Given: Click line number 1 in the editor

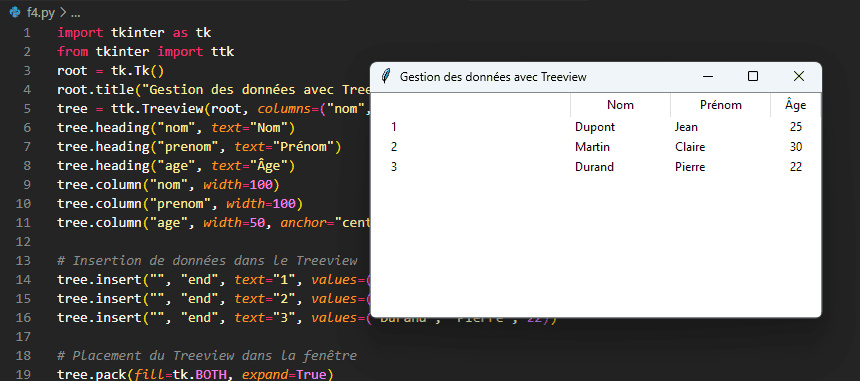Looking at the screenshot, I should (x=27, y=33).
